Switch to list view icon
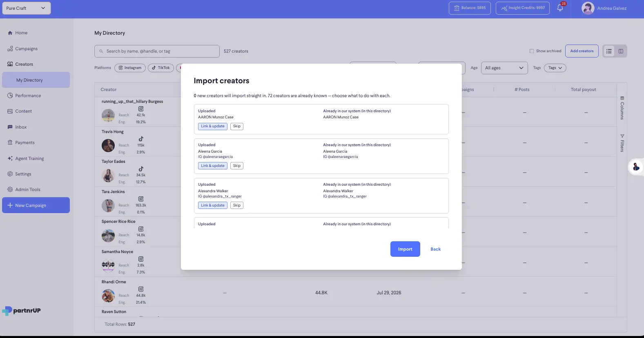644x338 pixels. click(x=609, y=51)
